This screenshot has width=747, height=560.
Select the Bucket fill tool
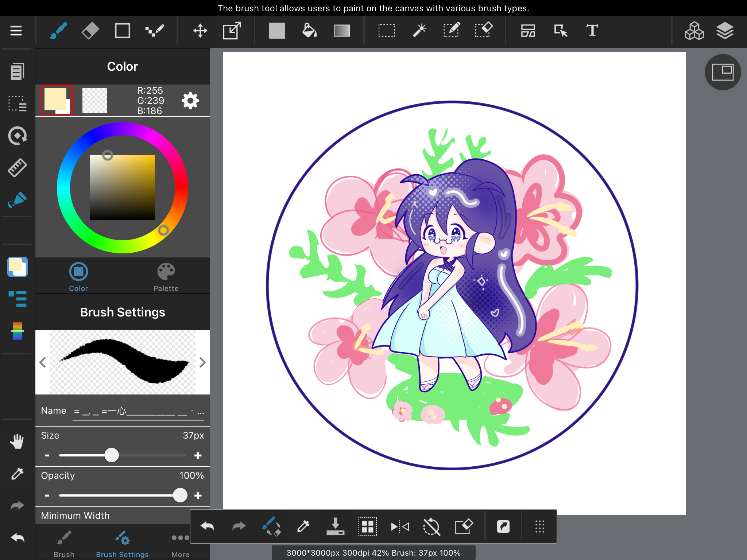[309, 31]
